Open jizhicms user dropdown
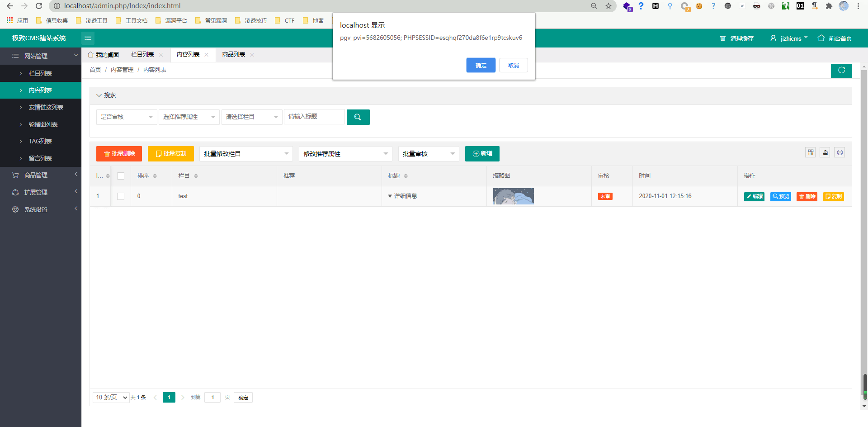Image resolution: width=868 pixels, height=427 pixels. point(789,38)
